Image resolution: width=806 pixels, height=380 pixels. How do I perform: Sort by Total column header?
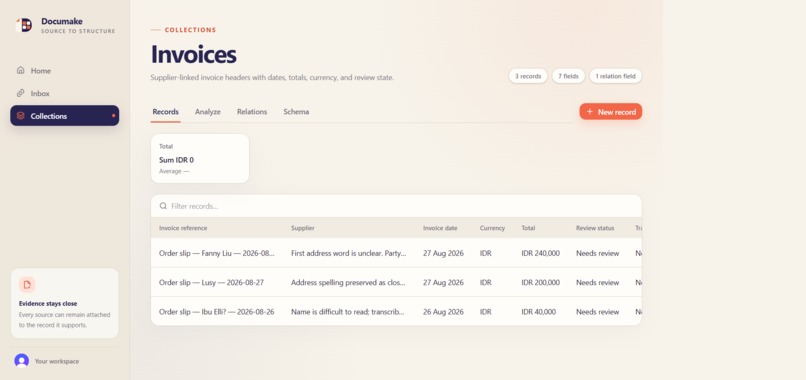coord(528,228)
